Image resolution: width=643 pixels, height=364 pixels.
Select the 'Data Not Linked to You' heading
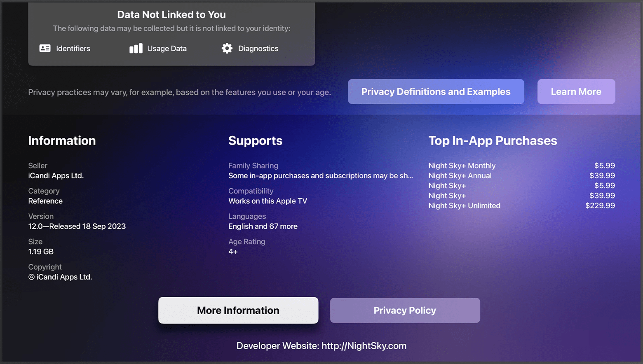click(x=171, y=15)
